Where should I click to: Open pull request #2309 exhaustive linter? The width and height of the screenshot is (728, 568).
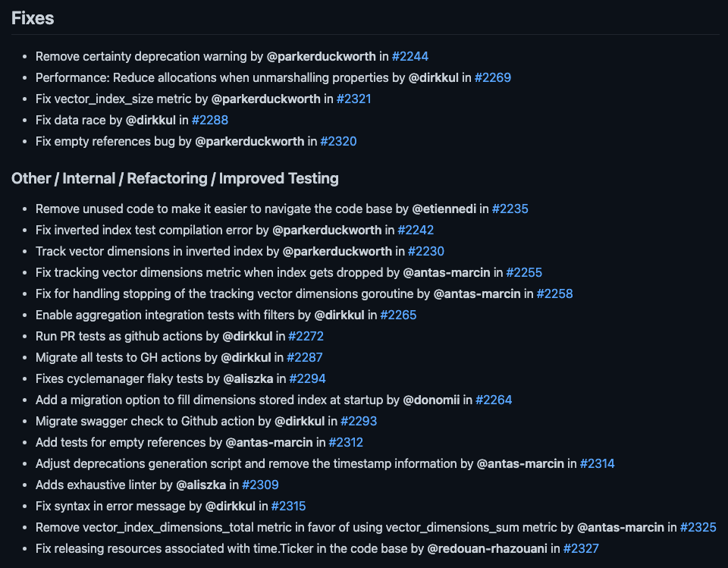[x=260, y=485]
